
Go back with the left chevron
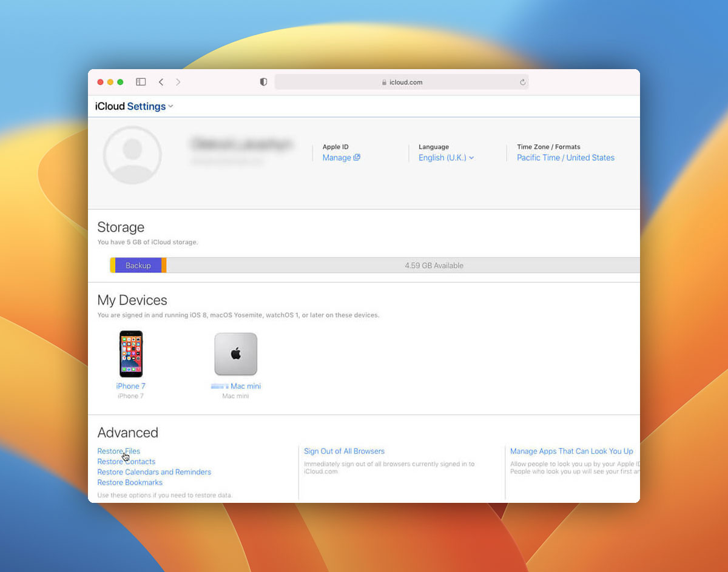[161, 82]
